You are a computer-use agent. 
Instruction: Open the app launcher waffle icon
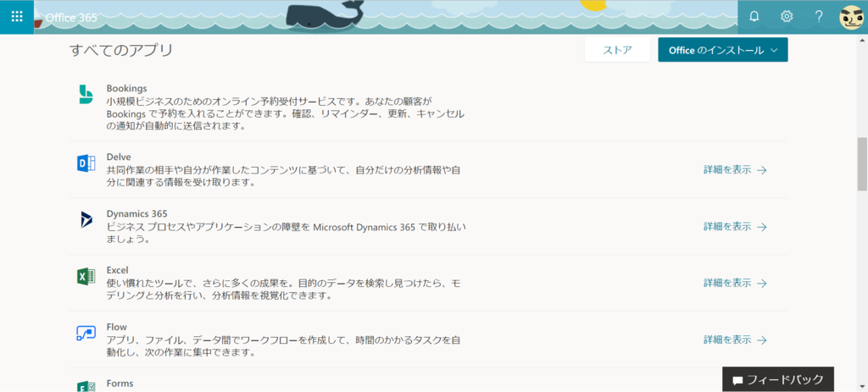coord(17,17)
